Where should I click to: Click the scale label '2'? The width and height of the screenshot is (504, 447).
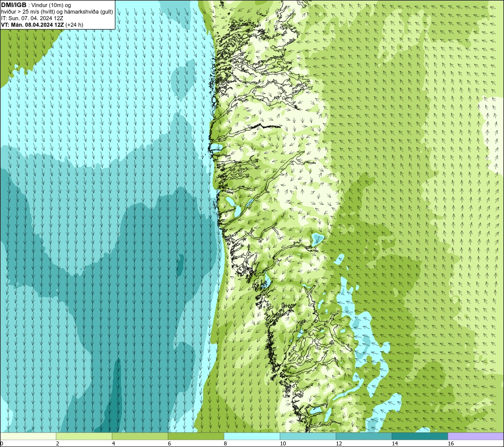[57, 443]
